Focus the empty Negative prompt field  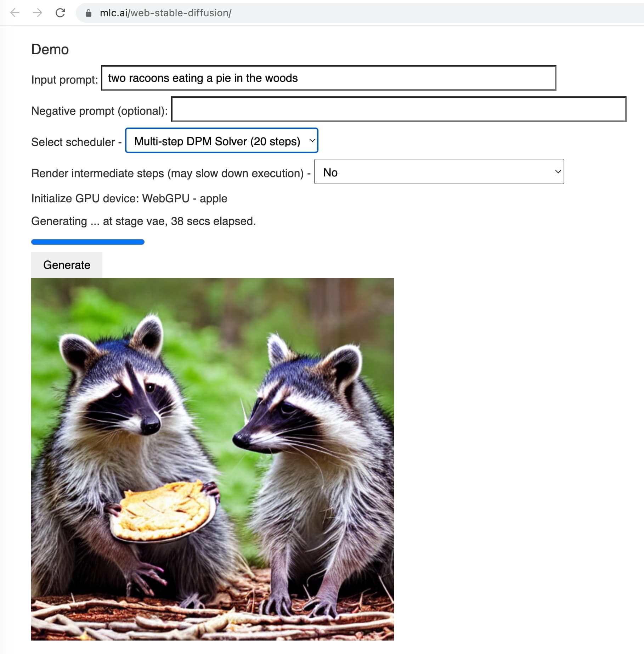tap(399, 109)
